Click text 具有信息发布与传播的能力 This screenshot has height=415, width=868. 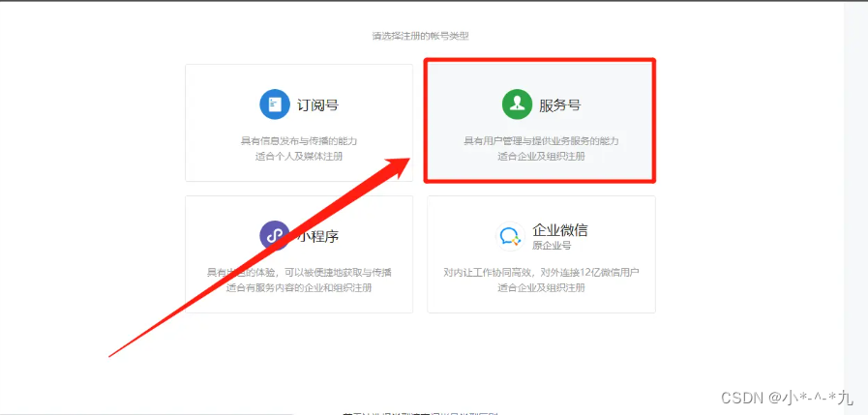point(299,141)
